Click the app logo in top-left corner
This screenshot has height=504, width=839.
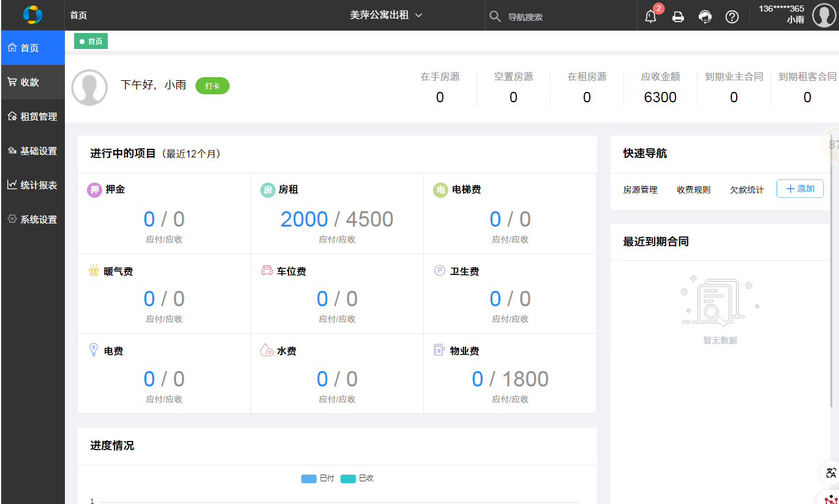[x=32, y=15]
